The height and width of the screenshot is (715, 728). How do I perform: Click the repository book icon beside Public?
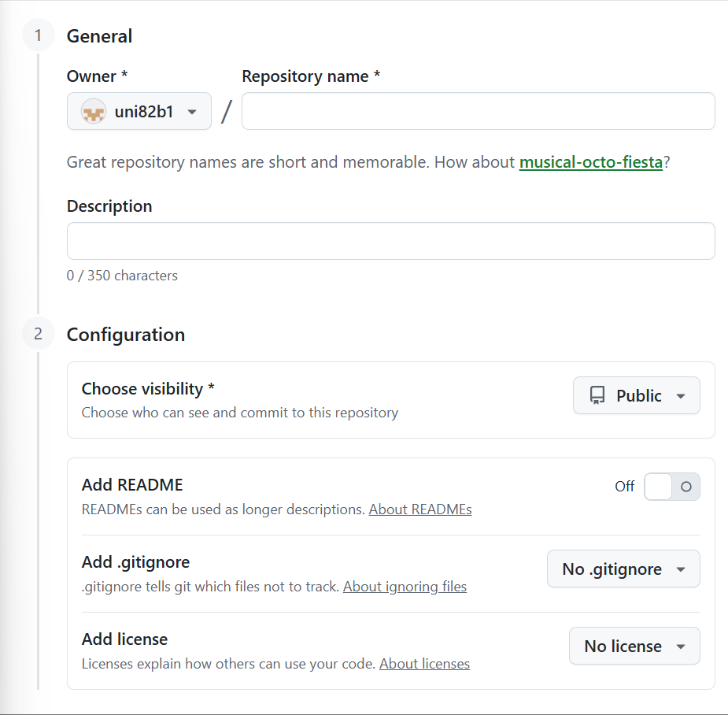pyautogui.click(x=597, y=395)
